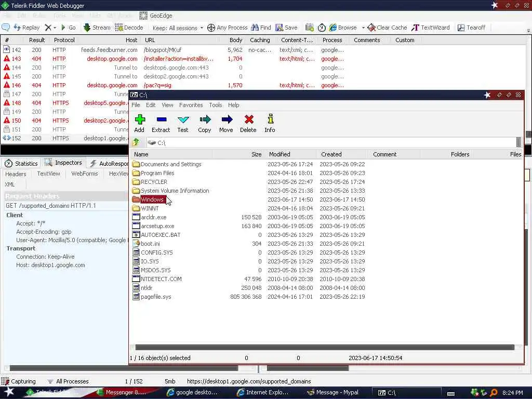
Task: Switch to Messenger taskbar button
Action: (x=122, y=392)
